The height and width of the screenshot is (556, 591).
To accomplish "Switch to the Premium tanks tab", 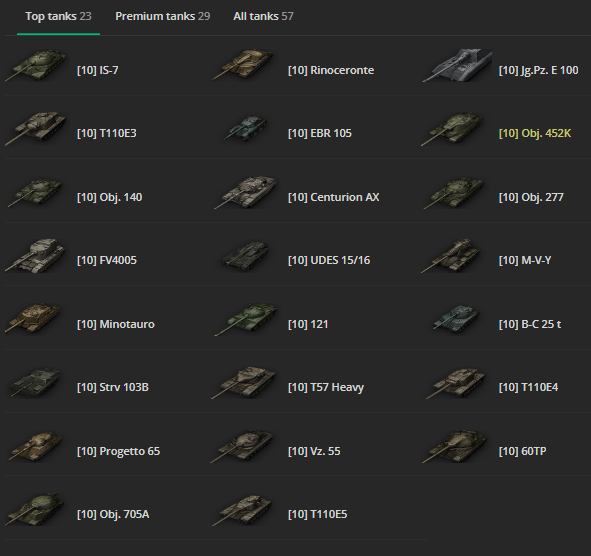I will pos(162,16).
